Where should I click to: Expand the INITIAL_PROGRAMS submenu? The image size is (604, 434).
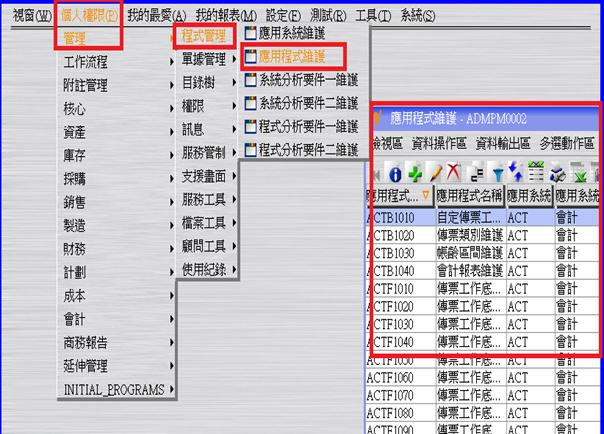point(114,389)
